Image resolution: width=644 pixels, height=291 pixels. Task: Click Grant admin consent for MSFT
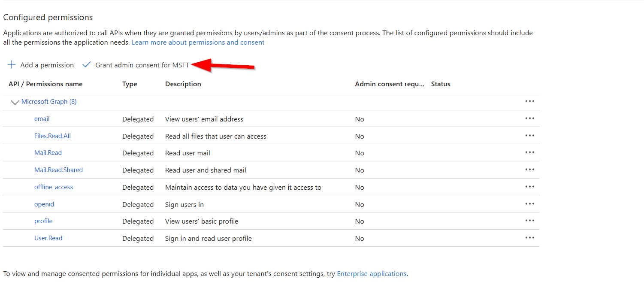pyautogui.click(x=136, y=65)
